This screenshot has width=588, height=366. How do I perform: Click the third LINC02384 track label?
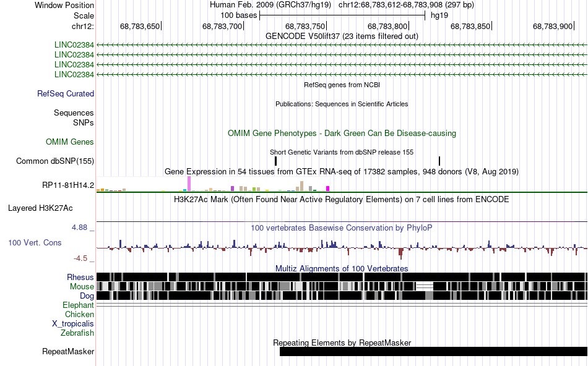click(x=74, y=64)
